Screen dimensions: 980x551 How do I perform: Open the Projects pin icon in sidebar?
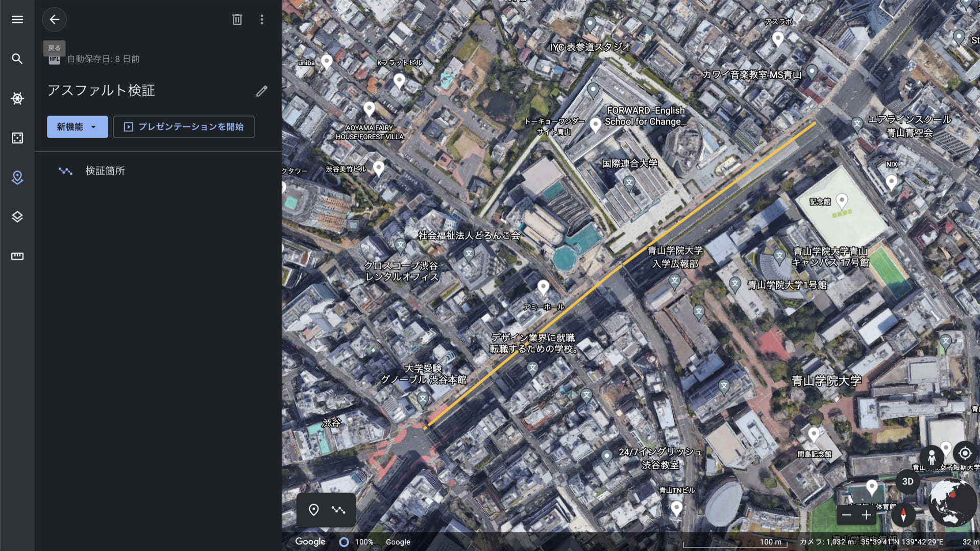17,178
